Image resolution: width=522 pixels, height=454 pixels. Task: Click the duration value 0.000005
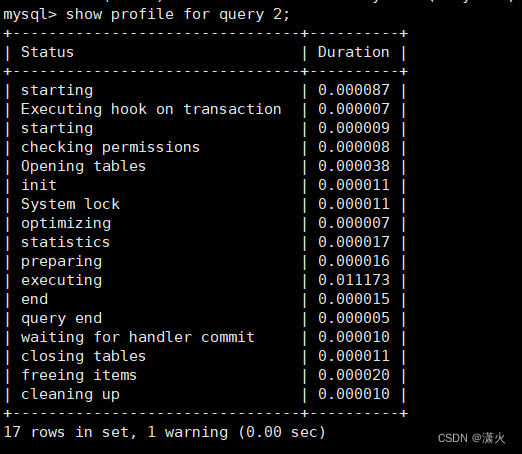[354, 318]
